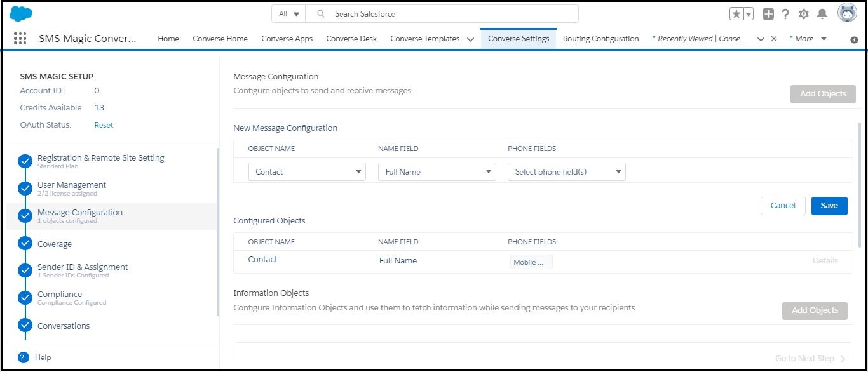The image size is (868, 372).
Task: Click the OAuth Status Reset link
Action: click(104, 125)
